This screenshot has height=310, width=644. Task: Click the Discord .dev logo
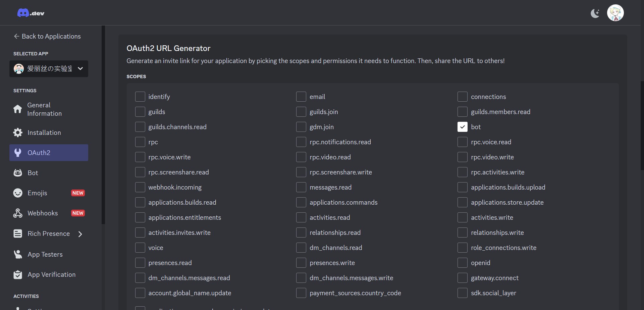(x=31, y=13)
